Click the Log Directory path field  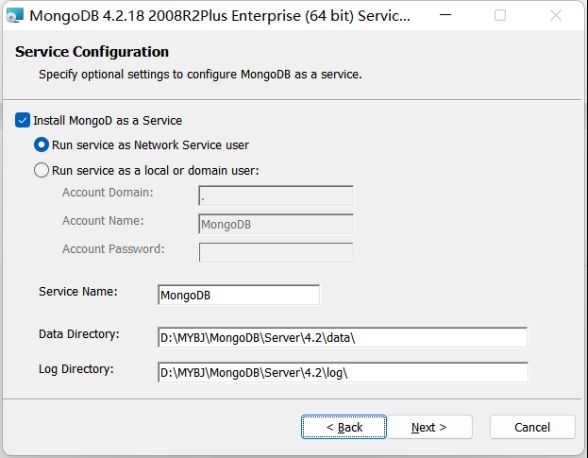click(342, 372)
